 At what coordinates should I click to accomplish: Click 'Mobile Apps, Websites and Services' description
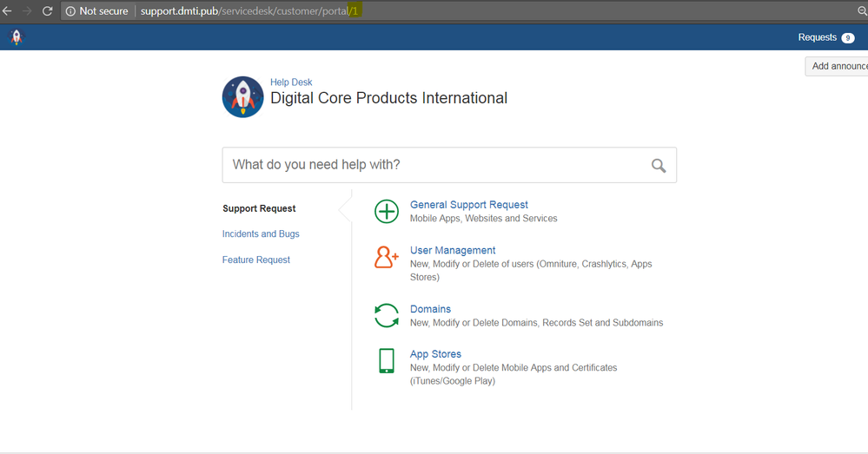click(483, 219)
